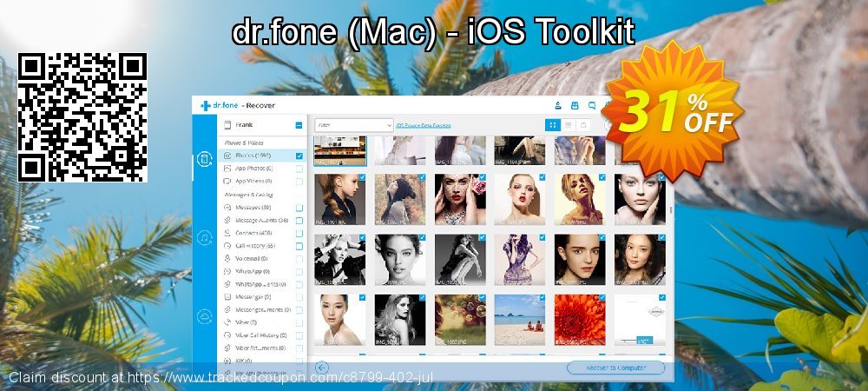Select WhatsApp Attachments in the list
This screenshot has width=868, height=391.
coord(261,284)
